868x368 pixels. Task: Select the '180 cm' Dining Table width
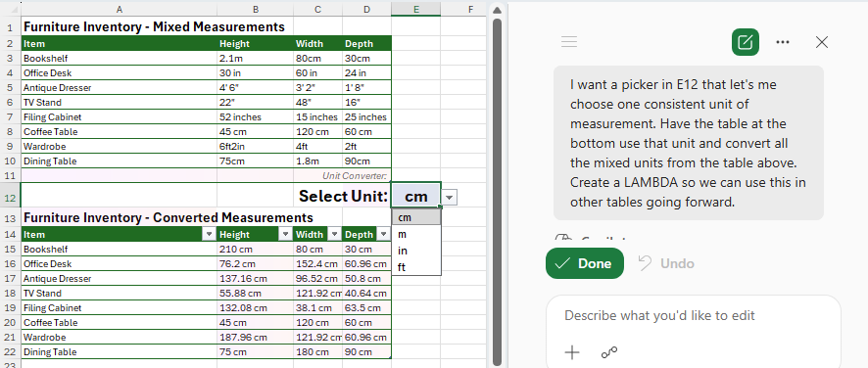317,352
